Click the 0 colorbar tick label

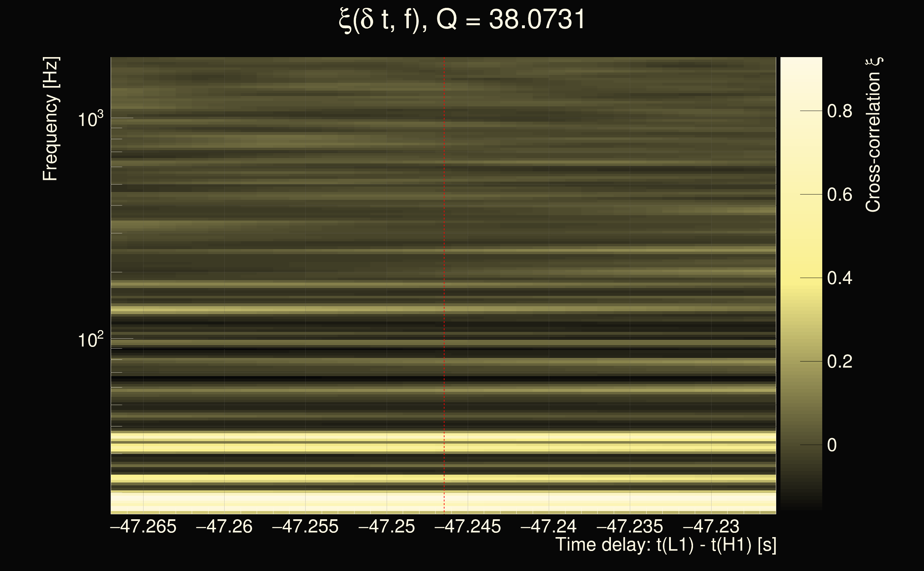click(832, 445)
